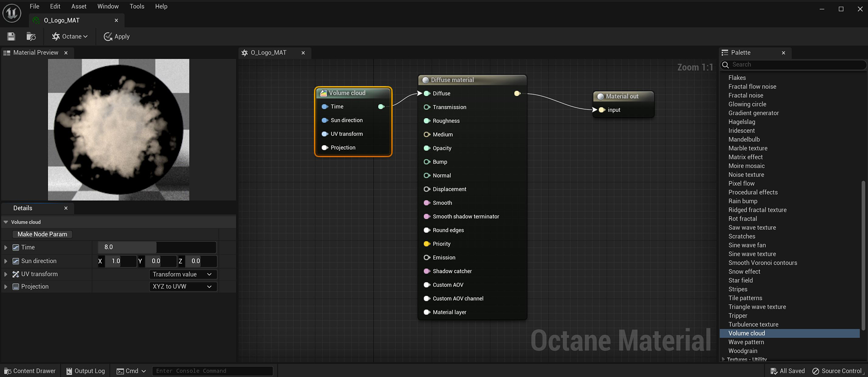This screenshot has height=377, width=868.
Task: Click the Roughness input pin
Action: (427, 121)
